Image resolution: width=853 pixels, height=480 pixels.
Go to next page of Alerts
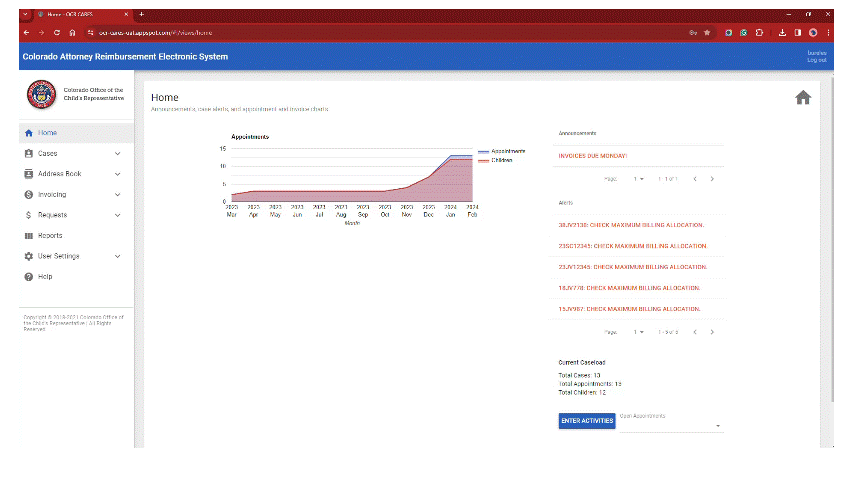click(x=712, y=332)
